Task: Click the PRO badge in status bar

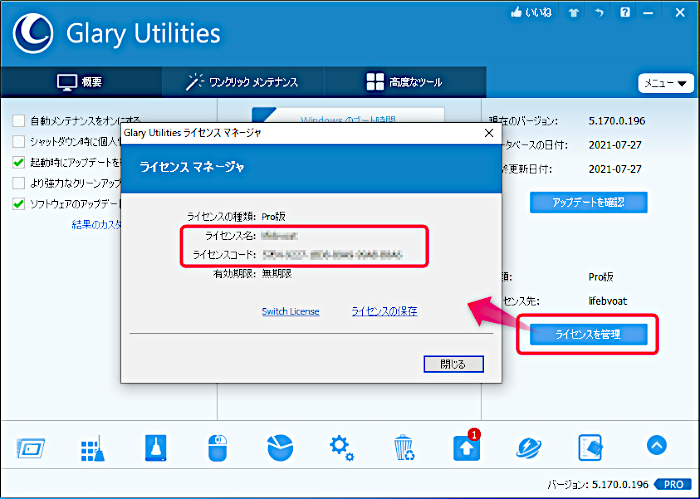Action: 674,484
